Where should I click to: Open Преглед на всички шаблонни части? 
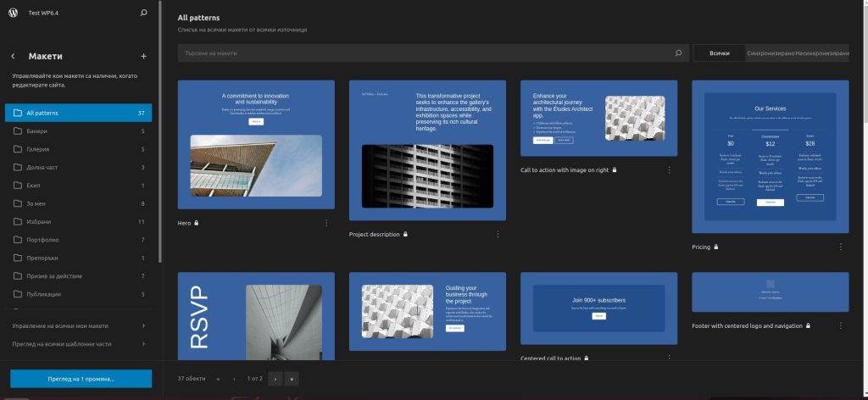click(x=79, y=344)
